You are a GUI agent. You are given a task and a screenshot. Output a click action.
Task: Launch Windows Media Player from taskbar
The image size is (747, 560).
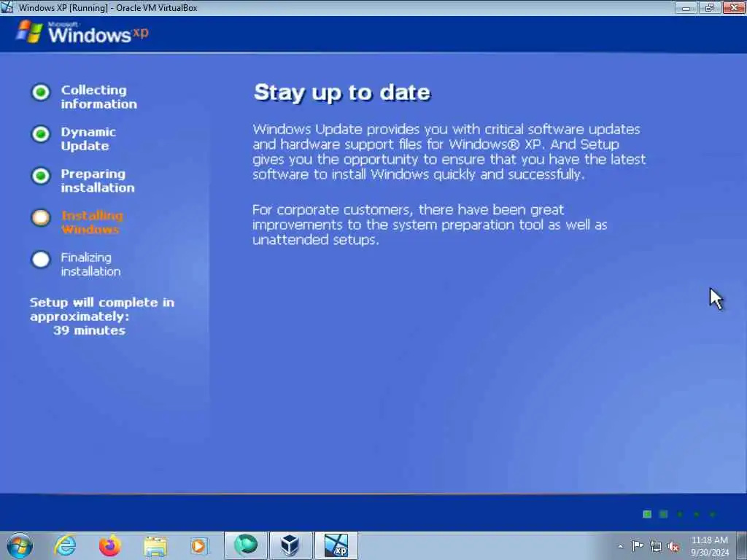pos(199,545)
